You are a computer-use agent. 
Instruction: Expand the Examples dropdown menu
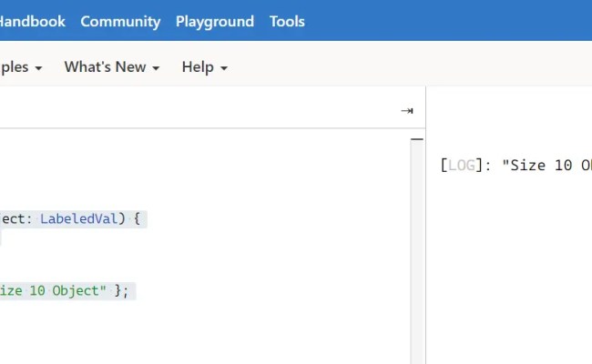click(x=21, y=67)
